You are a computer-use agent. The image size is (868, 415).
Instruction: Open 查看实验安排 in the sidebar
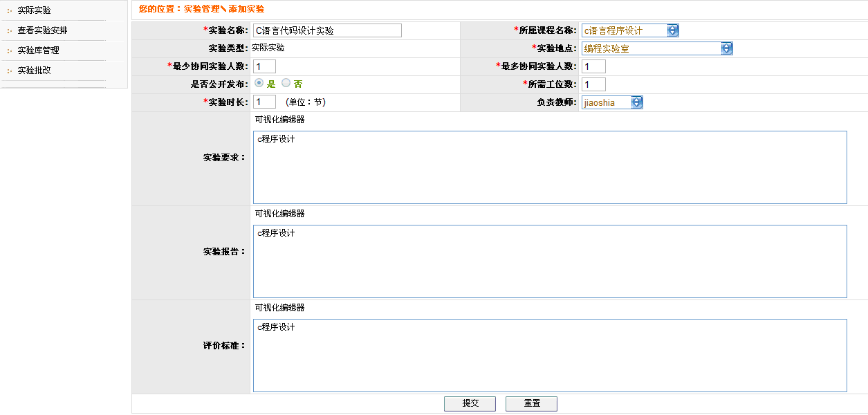(x=42, y=30)
